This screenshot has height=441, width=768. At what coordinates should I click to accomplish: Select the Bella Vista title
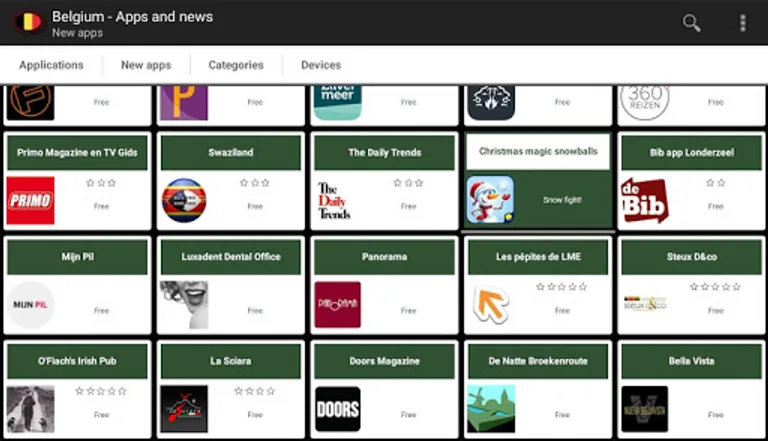point(692,361)
